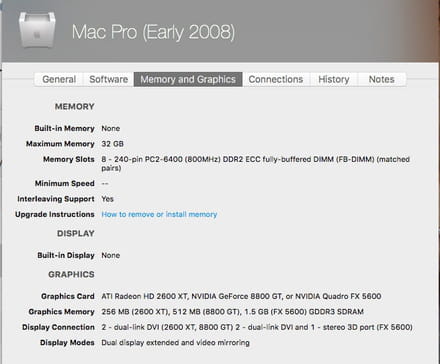Select the Built-in Memory 'None' value
The width and height of the screenshot is (440, 364).
coord(111,128)
